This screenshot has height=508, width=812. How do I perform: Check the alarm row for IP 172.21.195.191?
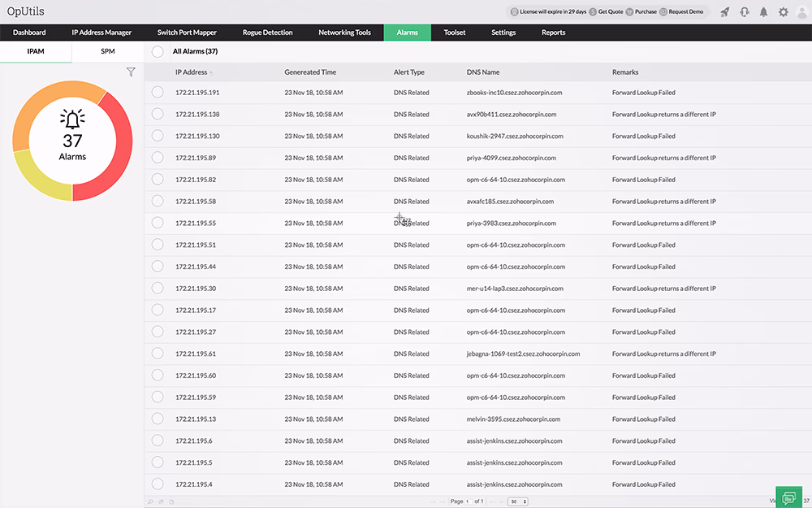point(159,92)
